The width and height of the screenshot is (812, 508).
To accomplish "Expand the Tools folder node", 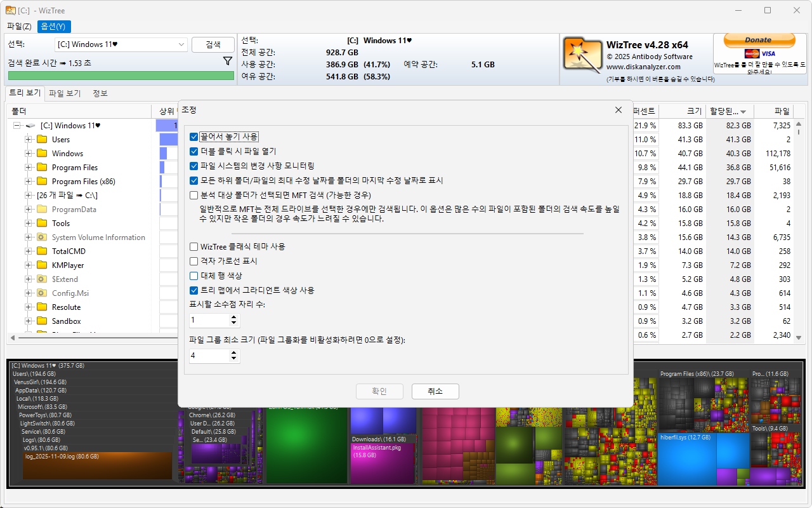I will point(28,224).
